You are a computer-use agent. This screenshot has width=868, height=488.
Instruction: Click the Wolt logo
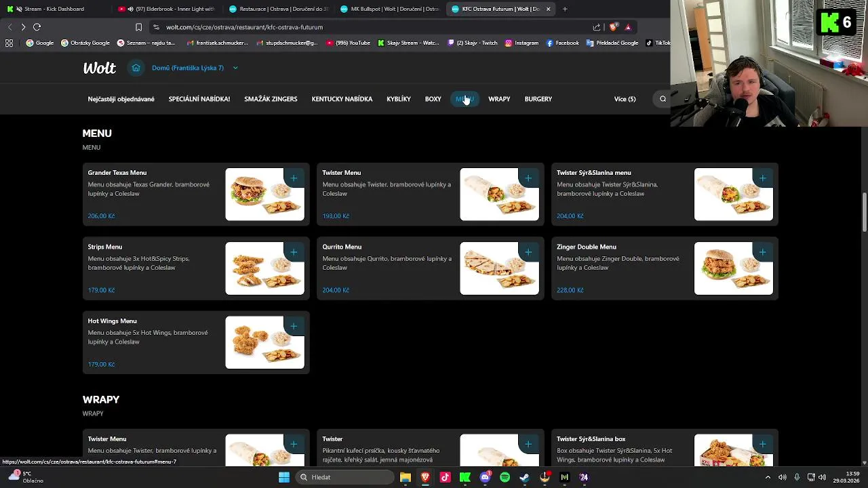click(x=99, y=68)
